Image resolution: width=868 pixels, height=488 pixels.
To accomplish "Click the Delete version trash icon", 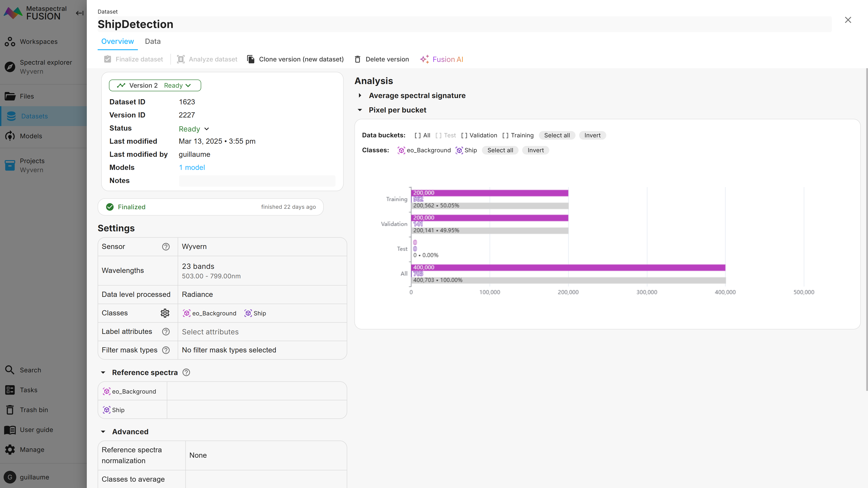I will tap(358, 59).
